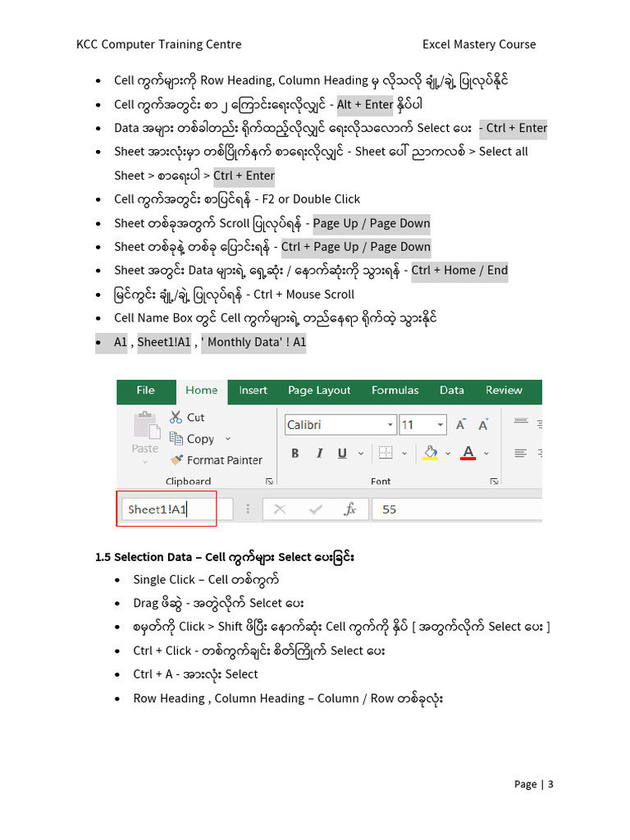The height and width of the screenshot is (840, 630).
Task: Click the 'Single Click' bullet line
Action: (x=206, y=580)
